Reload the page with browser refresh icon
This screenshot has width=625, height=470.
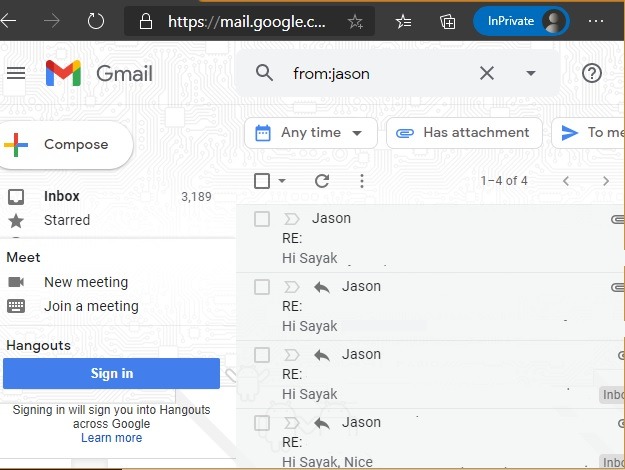[x=96, y=21]
